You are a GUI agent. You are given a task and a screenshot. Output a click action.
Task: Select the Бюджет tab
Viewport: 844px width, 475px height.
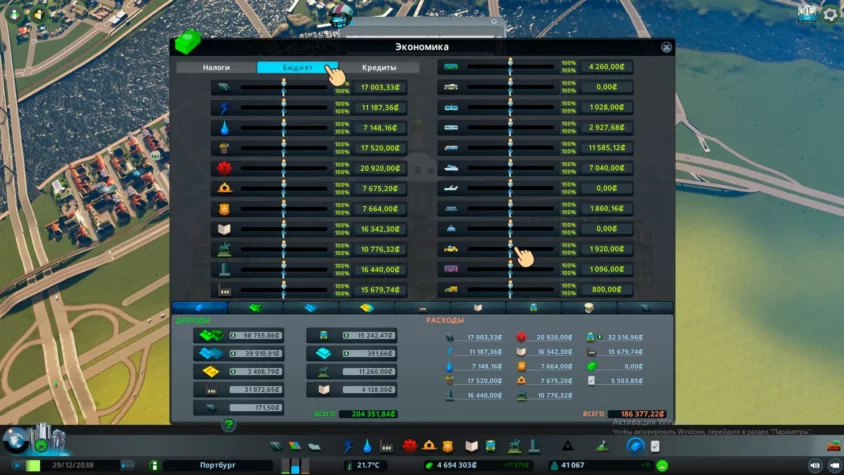[x=298, y=67]
